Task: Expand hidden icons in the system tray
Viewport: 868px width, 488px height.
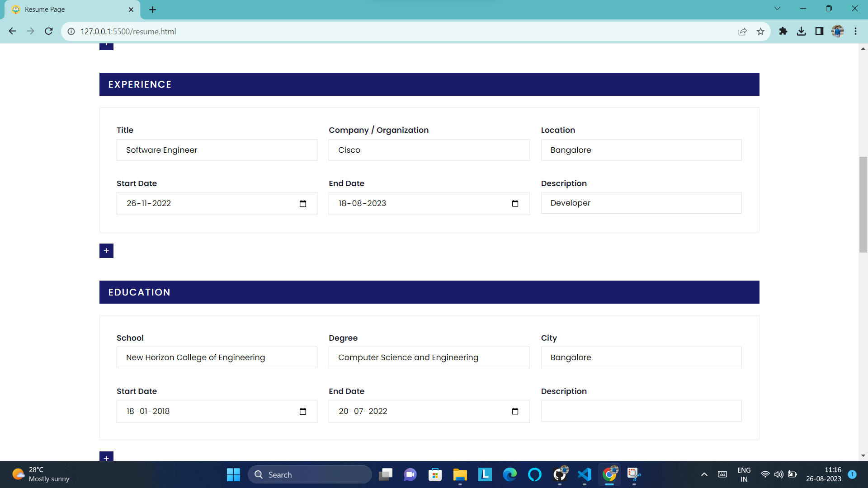Action: [704, 474]
